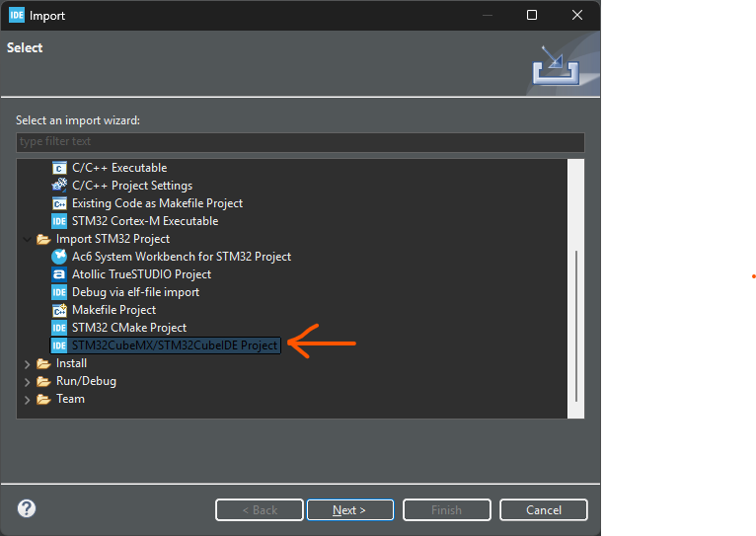Select Existing Code as Makefile Project
The image size is (756, 536).
click(157, 203)
